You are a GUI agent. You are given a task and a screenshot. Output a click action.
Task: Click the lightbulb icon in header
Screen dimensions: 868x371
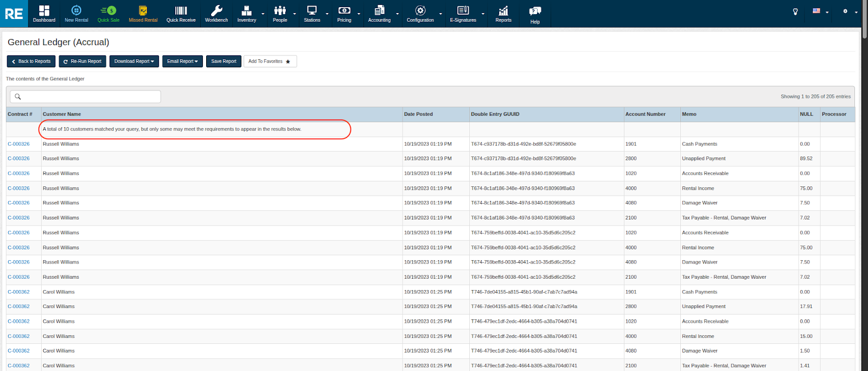[795, 11]
